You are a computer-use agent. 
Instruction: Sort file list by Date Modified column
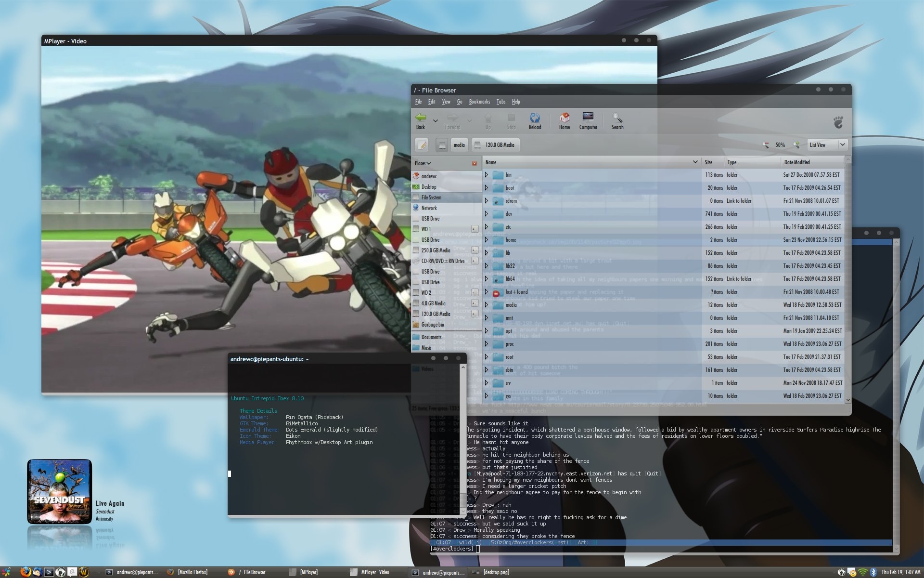click(x=812, y=162)
